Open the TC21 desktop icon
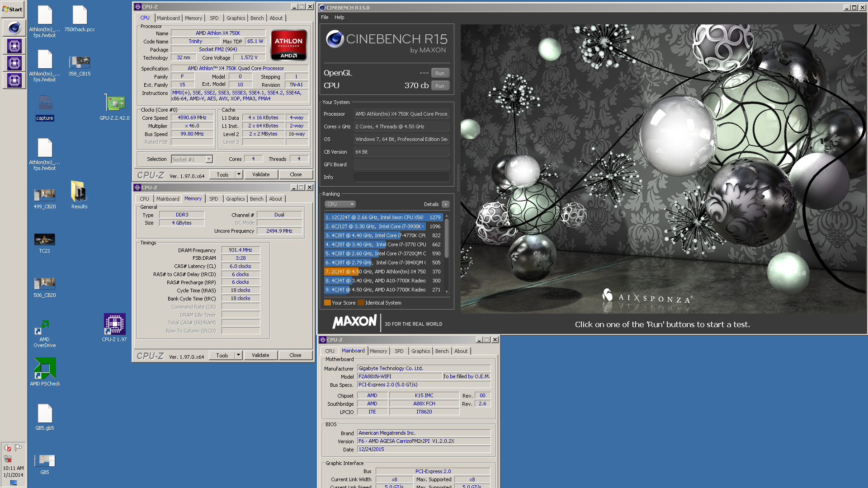The image size is (868, 488). coord(45,243)
